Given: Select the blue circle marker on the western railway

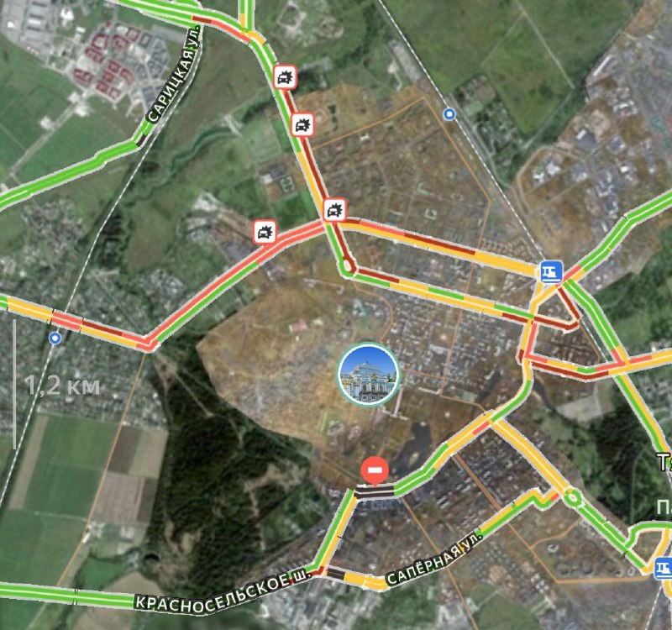Looking at the screenshot, I should click(x=55, y=339).
